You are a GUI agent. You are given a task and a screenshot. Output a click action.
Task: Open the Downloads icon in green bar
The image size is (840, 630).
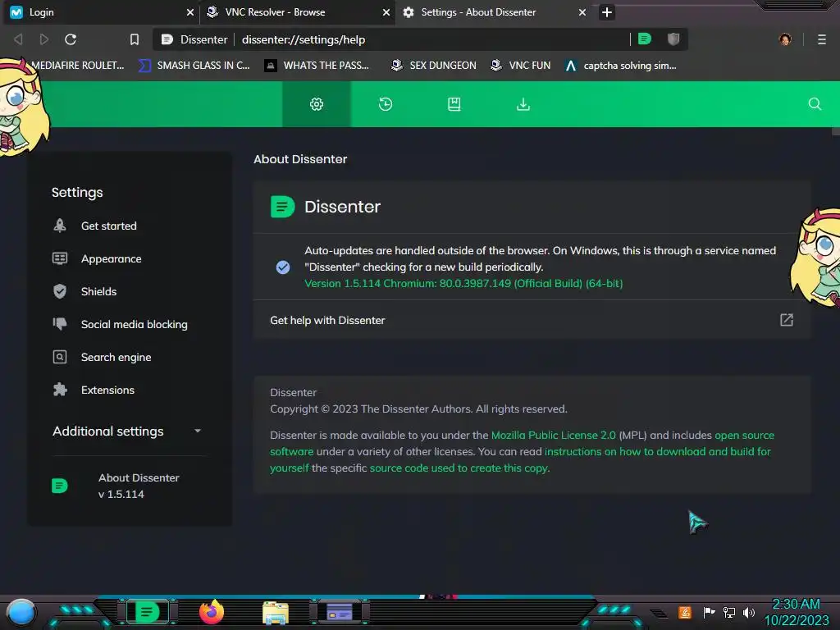pyautogui.click(x=523, y=104)
